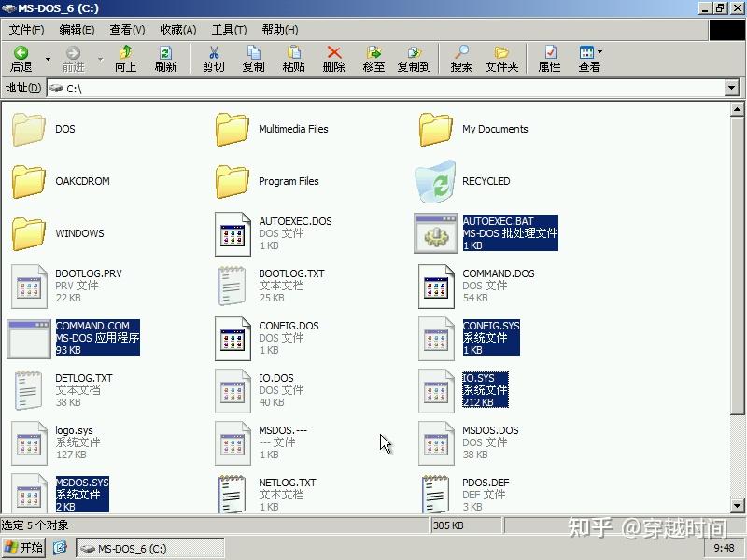Image resolution: width=747 pixels, height=560 pixels.
Task: Click the vertical scrollbar thumb
Action: (737, 265)
